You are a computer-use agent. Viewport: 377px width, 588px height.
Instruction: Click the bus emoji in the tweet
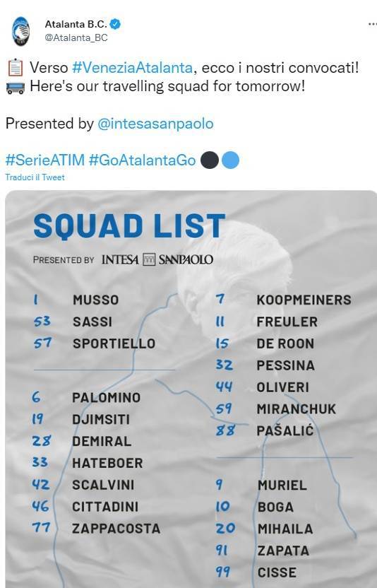(16, 88)
